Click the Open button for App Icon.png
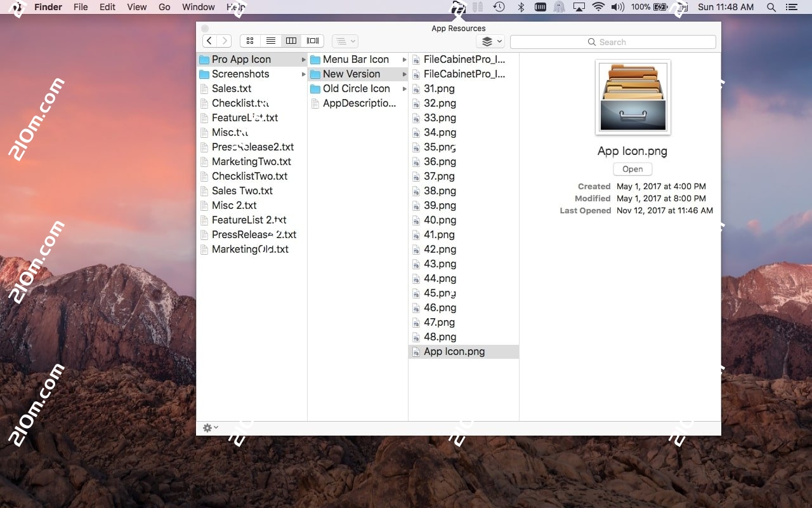This screenshot has width=812, height=508. click(x=632, y=169)
